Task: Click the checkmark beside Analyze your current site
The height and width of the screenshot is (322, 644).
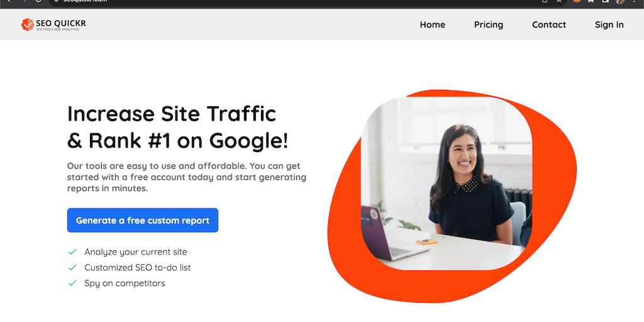Action: point(73,252)
